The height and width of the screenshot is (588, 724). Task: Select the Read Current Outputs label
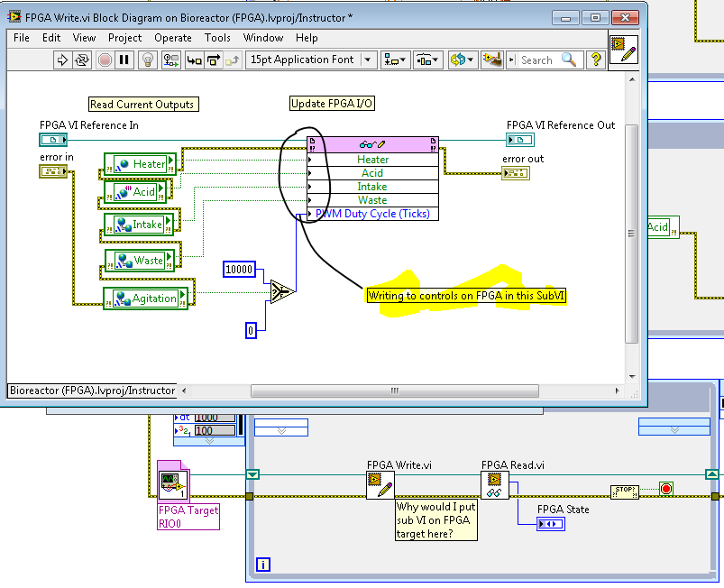pos(143,105)
